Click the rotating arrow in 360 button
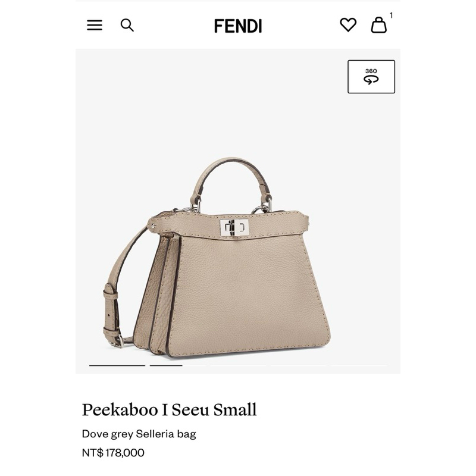476x476 pixels. pyautogui.click(x=371, y=80)
